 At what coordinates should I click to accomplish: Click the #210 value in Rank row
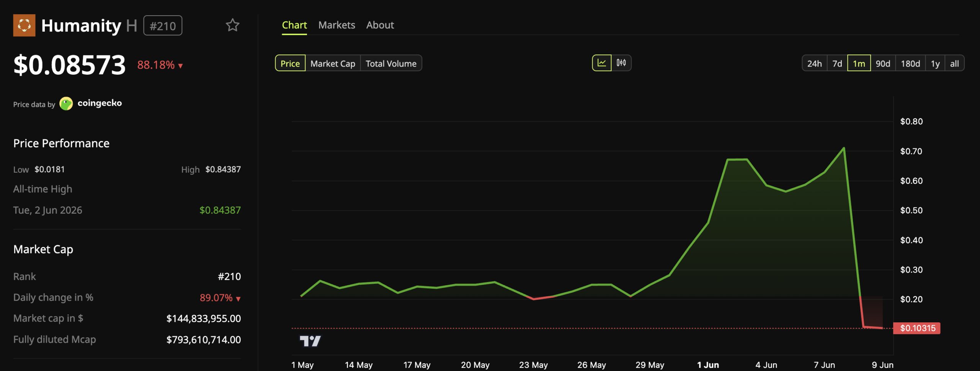click(229, 276)
